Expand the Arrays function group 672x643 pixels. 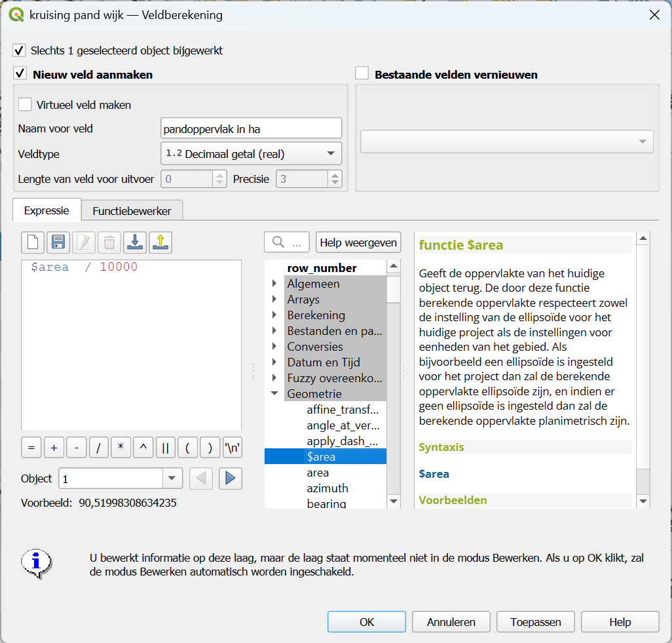tap(274, 300)
